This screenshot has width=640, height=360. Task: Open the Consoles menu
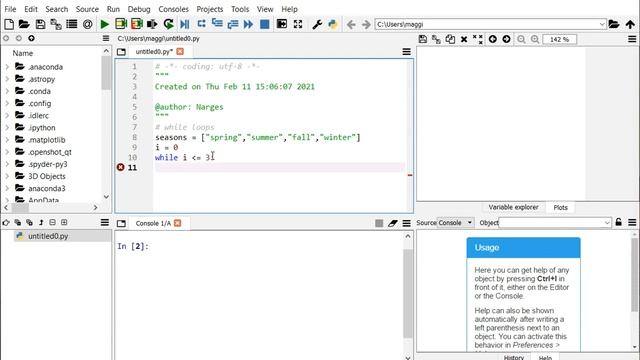[173, 9]
